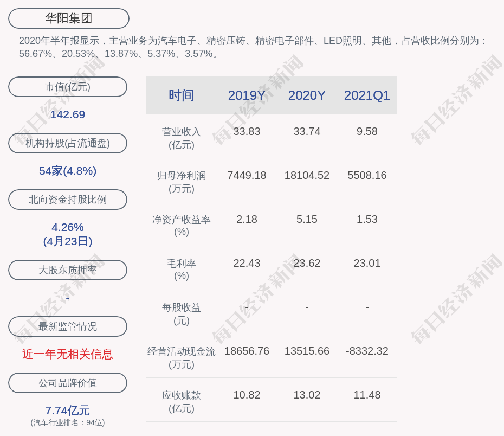Select ROE value 2.18
This screenshot has height=436, width=504.
tap(247, 219)
